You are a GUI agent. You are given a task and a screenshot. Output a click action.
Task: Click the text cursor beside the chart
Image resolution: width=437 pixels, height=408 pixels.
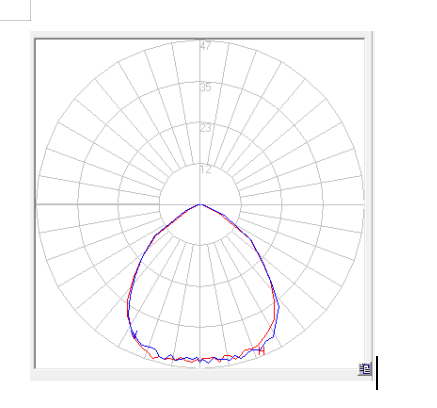click(x=377, y=373)
